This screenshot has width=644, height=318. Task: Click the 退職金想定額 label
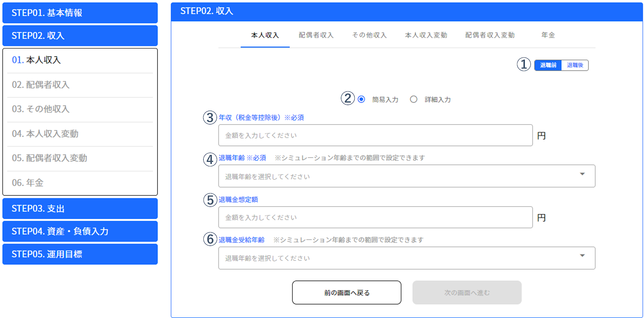pos(238,200)
